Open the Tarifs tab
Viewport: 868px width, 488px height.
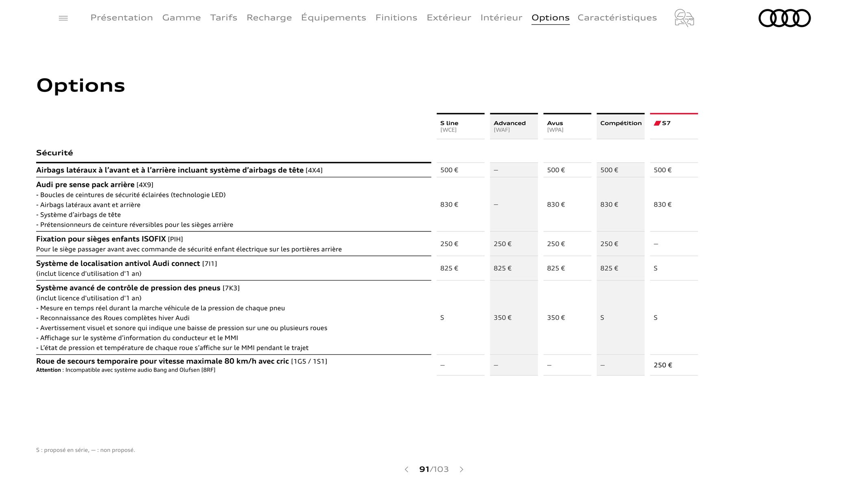click(224, 17)
